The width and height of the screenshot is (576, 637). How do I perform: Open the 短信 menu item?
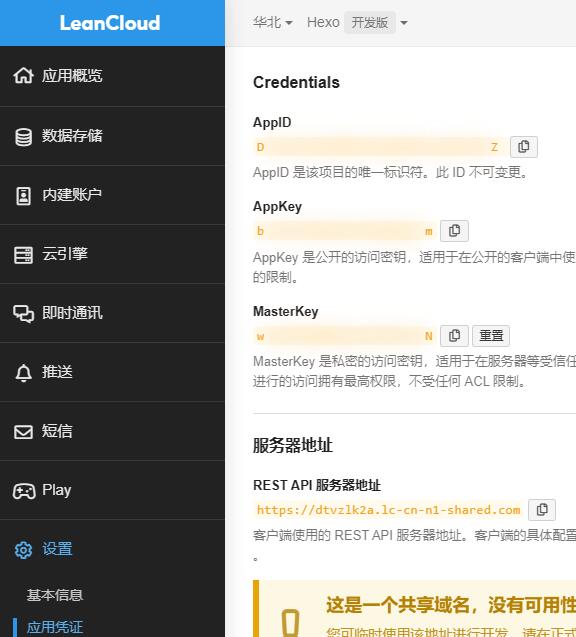pos(112,431)
